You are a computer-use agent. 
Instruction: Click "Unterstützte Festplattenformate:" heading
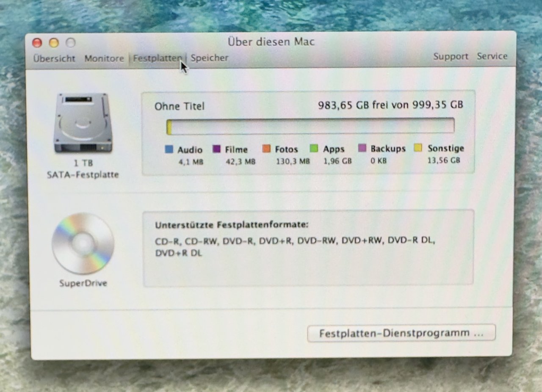coord(232,224)
